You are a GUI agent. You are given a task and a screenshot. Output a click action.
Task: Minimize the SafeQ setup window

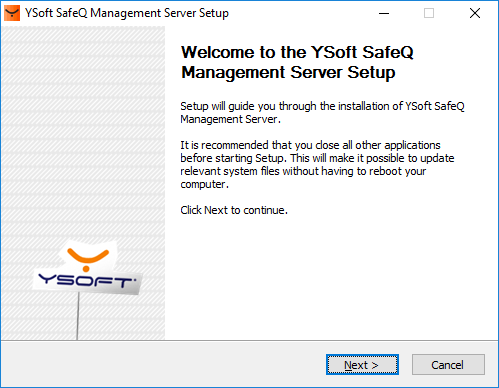pyautogui.click(x=384, y=13)
